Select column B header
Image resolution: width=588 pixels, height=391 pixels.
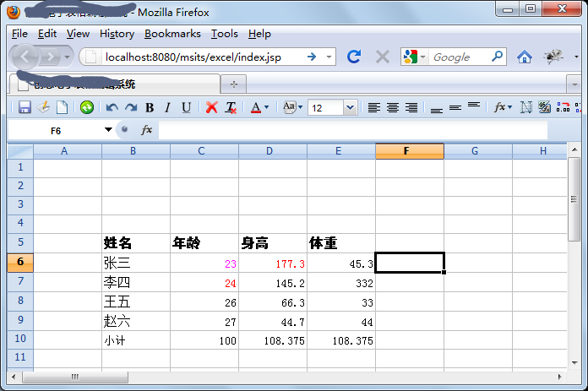point(136,151)
